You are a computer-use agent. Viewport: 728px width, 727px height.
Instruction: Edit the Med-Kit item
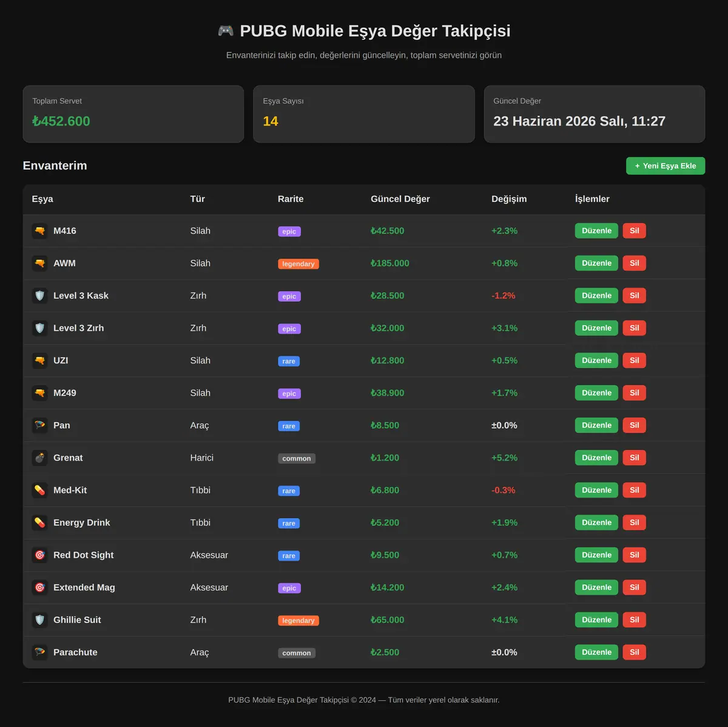pyautogui.click(x=596, y=490)
